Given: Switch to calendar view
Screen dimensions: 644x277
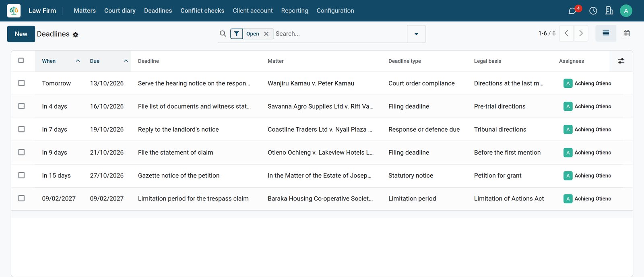Looking at the screenshot, I should (627, 33).
